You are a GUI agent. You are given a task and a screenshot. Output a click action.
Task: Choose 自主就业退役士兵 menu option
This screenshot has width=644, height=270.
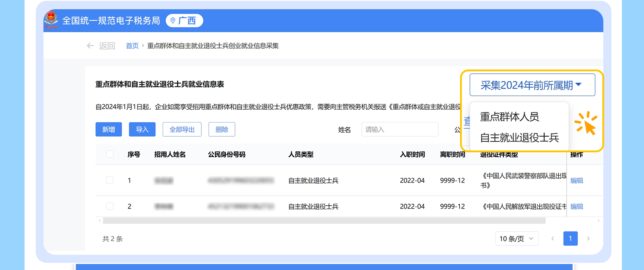pos(519,138)
